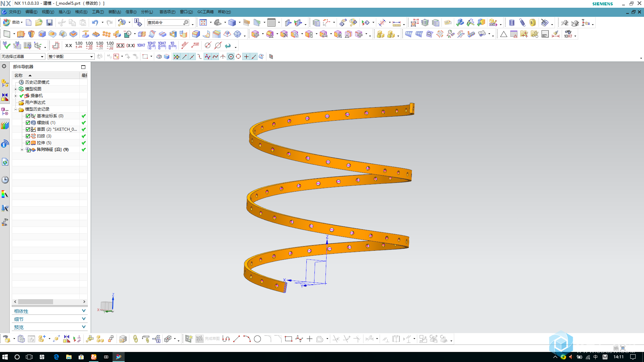Expand the 细节 panel section
644x362 pixels.
[x=50, y=319]
